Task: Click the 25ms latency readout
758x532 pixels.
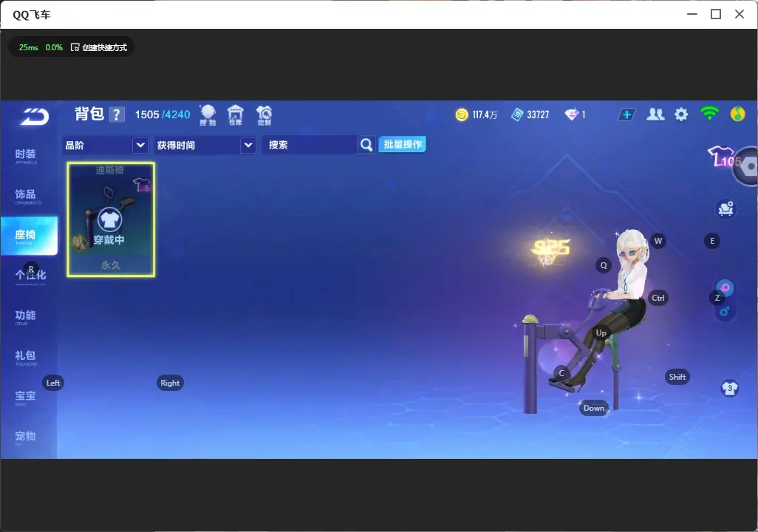Action: tap(29, 47)
